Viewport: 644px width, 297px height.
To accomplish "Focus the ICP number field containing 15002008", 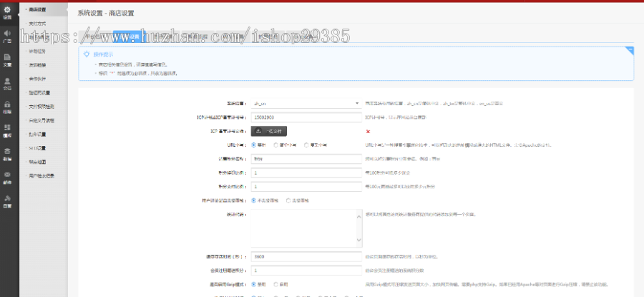I will coord(306,117).
